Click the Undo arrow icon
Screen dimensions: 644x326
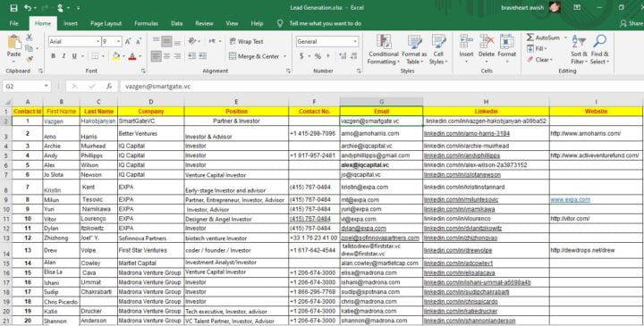pyautogui.click(x=28, y=8)
